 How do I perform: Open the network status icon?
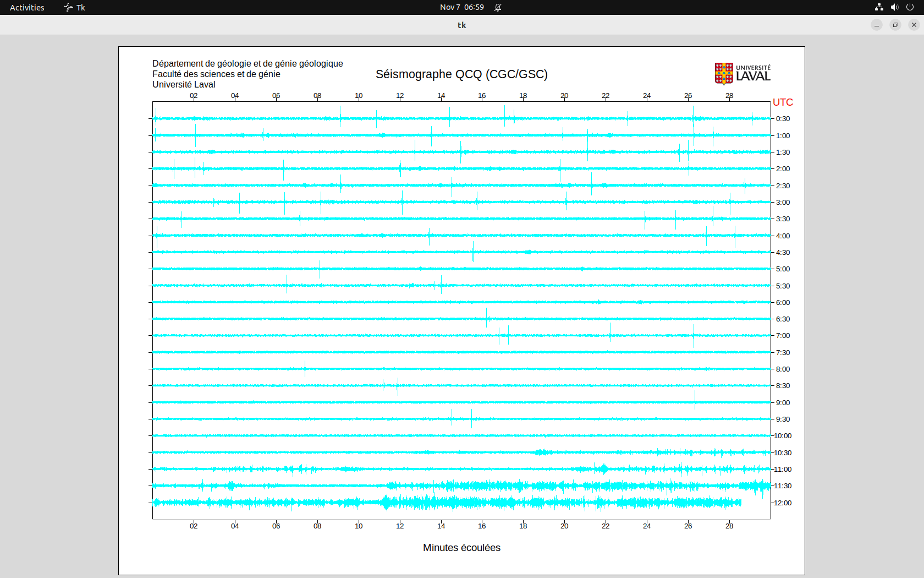click(879, 7)
